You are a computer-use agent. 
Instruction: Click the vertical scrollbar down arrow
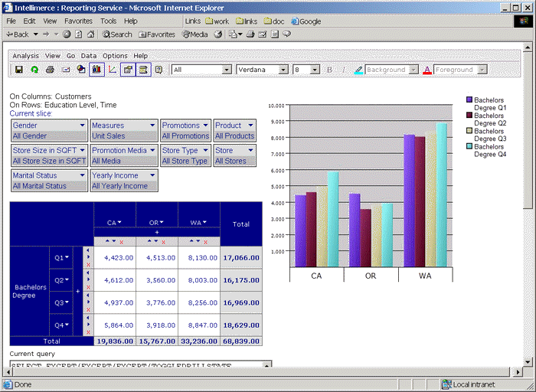(x=528, y=362)
